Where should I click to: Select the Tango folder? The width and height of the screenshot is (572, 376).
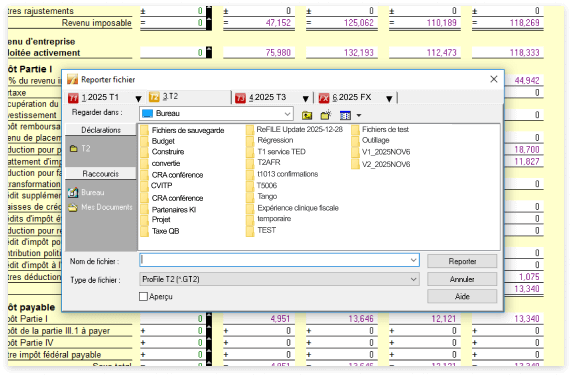point(262,197)
